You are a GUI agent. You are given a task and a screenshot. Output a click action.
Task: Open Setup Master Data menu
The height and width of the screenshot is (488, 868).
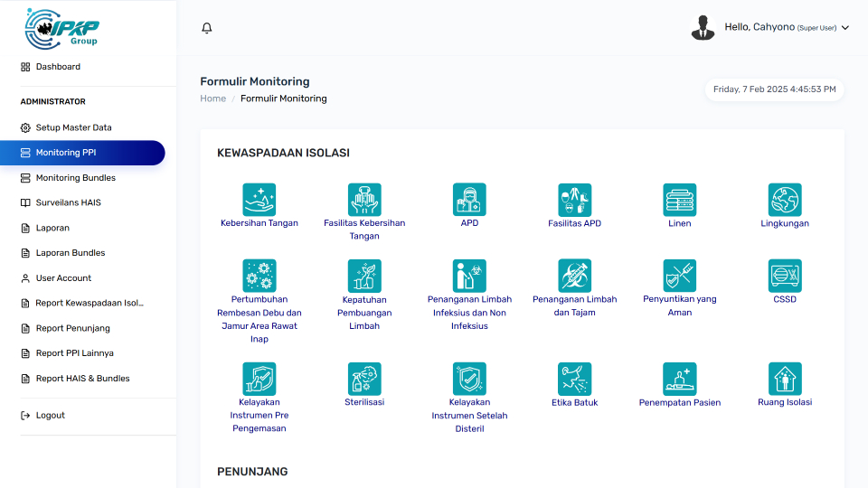click(73, 127)
